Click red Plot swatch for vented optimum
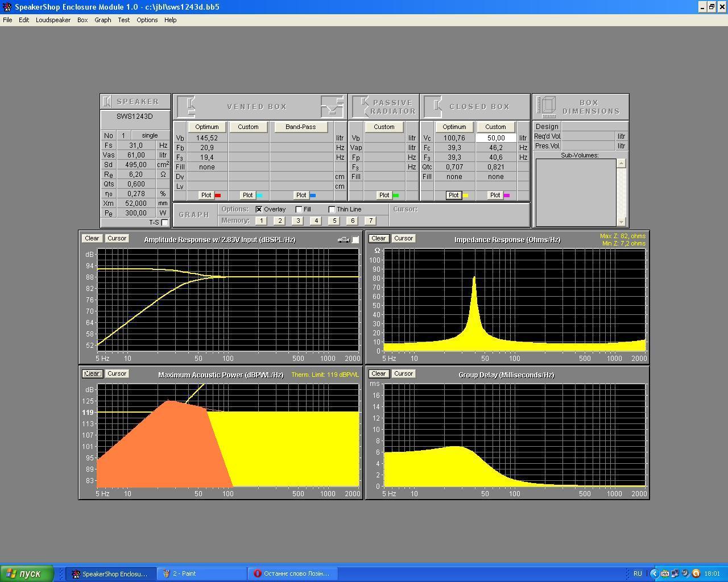 point(217,196)
